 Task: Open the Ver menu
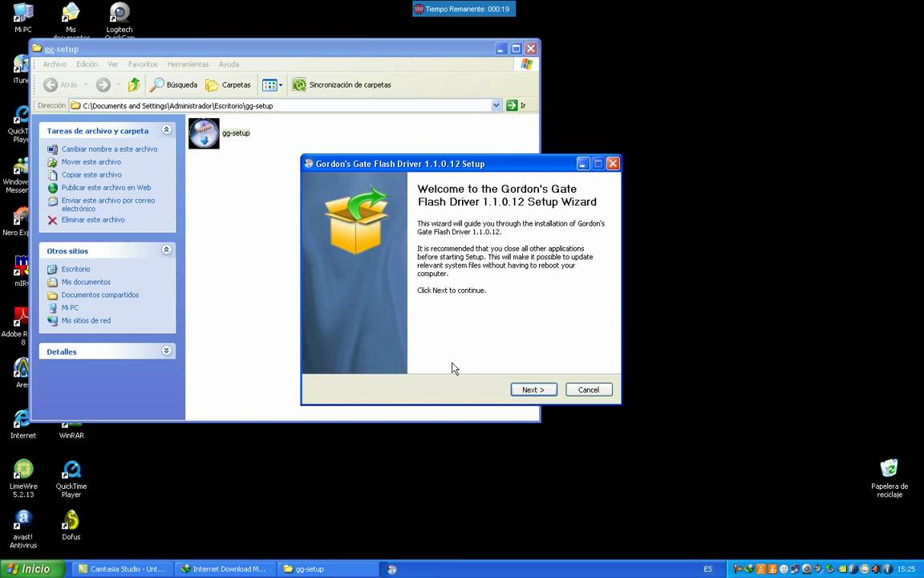113,64
